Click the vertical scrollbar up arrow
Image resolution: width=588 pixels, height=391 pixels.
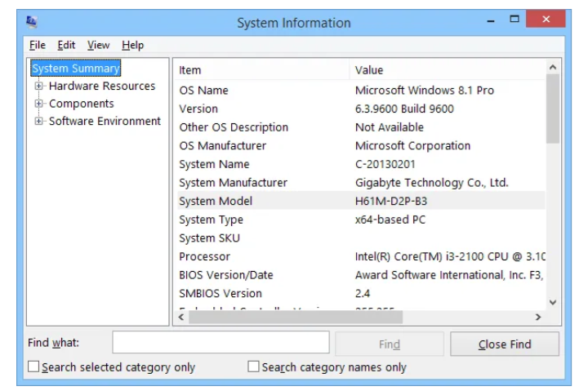tap(553, 67)
